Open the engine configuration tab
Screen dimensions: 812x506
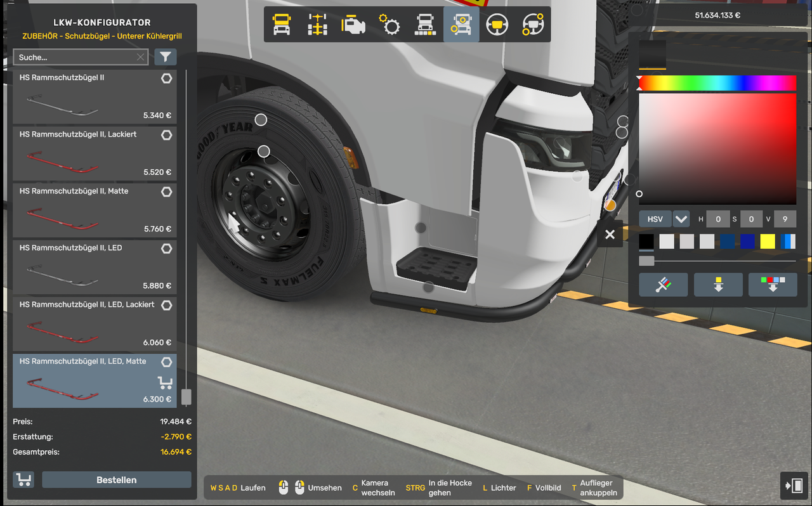coord(353,25)
